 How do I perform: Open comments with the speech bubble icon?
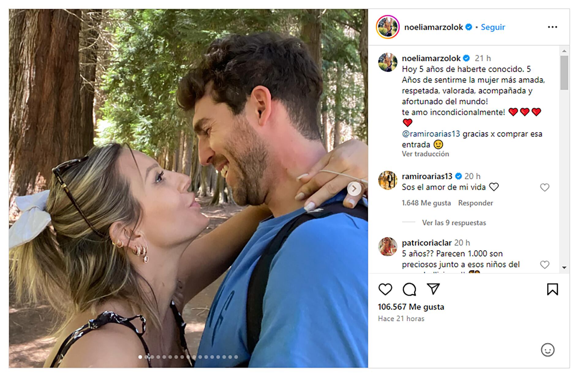click(409, 289)
